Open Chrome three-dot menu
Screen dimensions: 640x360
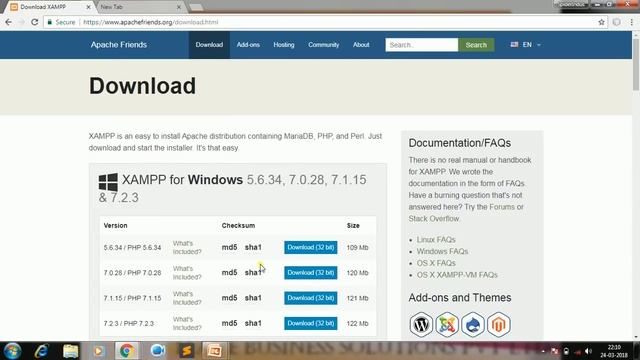pyautogui.click(x=631, y=22)
